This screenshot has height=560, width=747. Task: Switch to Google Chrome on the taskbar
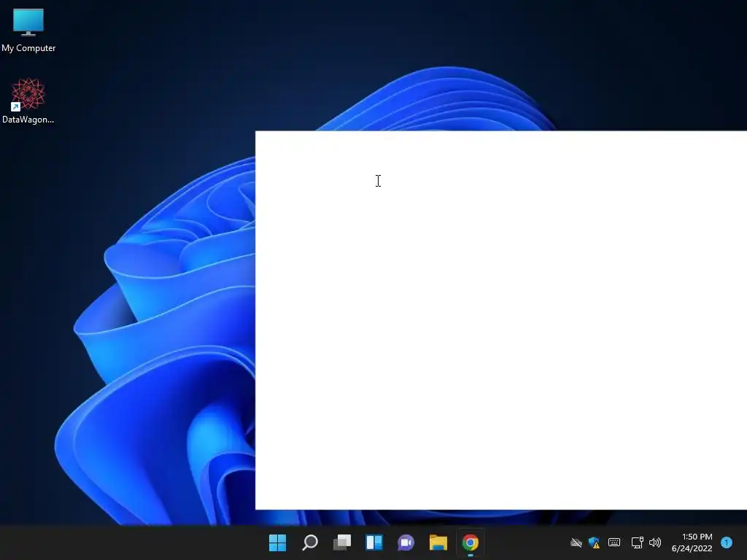tap(471, 542)
